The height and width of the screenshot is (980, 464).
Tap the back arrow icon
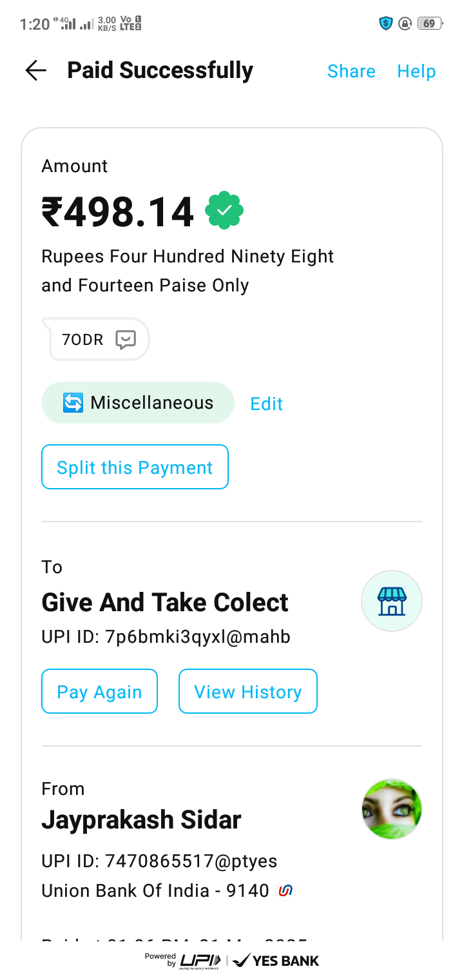point(36,70)
